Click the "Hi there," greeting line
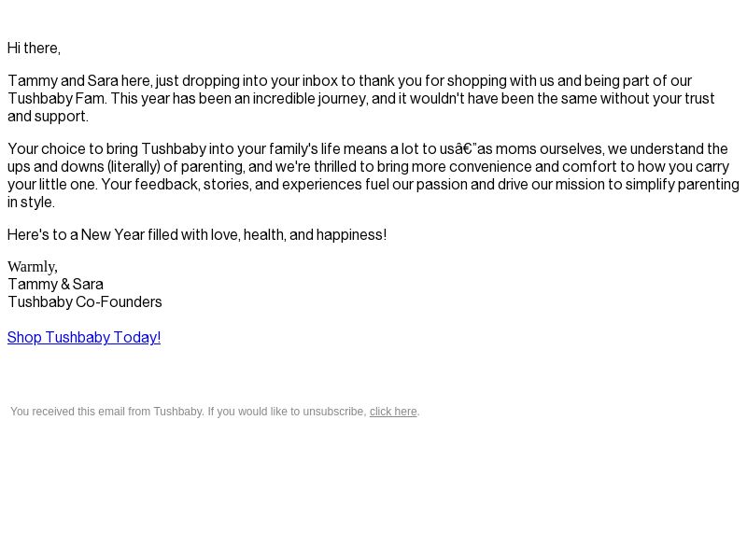Viewport: 747px width, 560px height. click(34, 49)
